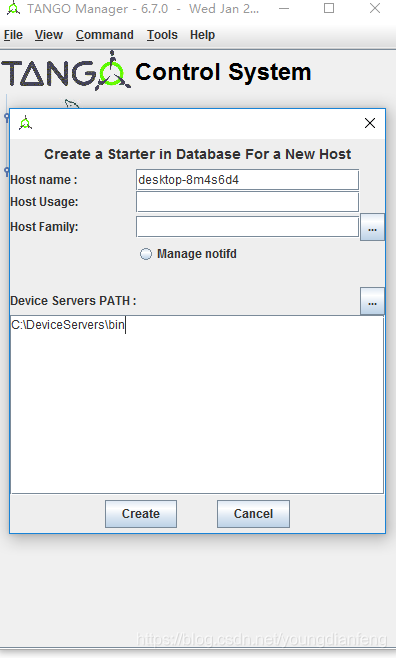Click the 'Device Servers PATH :' label
This screenshot has width=396, height=658.
point(73,301)
